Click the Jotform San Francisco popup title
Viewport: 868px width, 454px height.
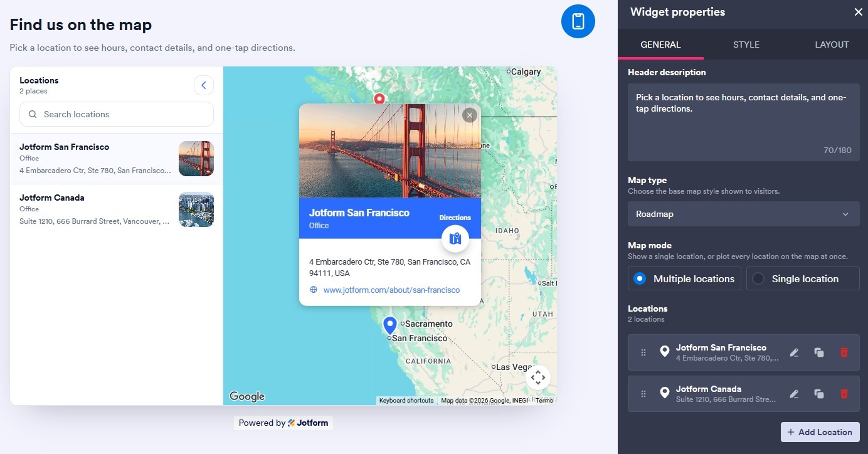tap(359, 213)
